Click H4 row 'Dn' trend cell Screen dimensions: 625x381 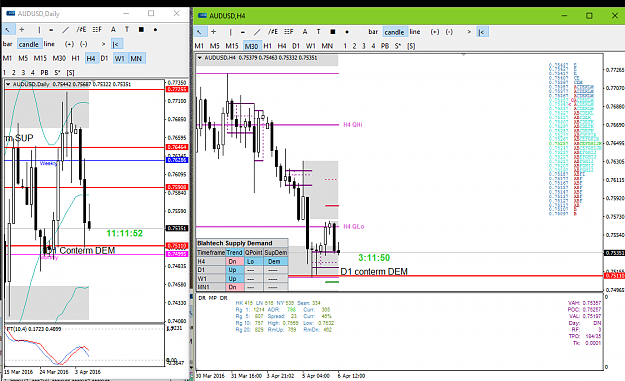pyautogui.click(x=233, y=261)
